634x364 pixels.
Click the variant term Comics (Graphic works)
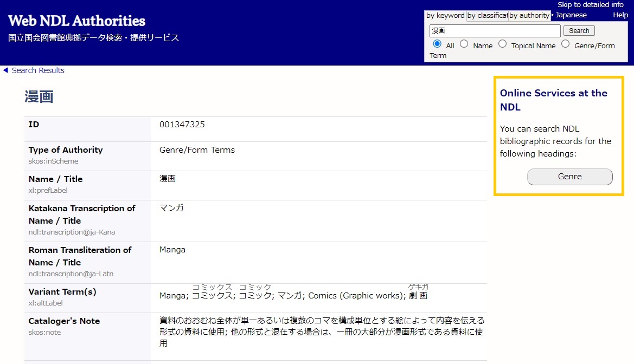click(356, 296)
